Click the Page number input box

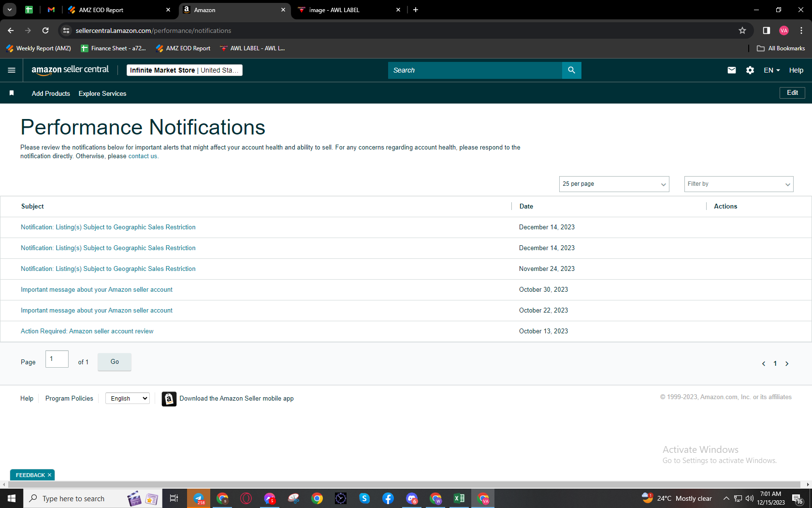pyautogui.click(x=57, y=359)
